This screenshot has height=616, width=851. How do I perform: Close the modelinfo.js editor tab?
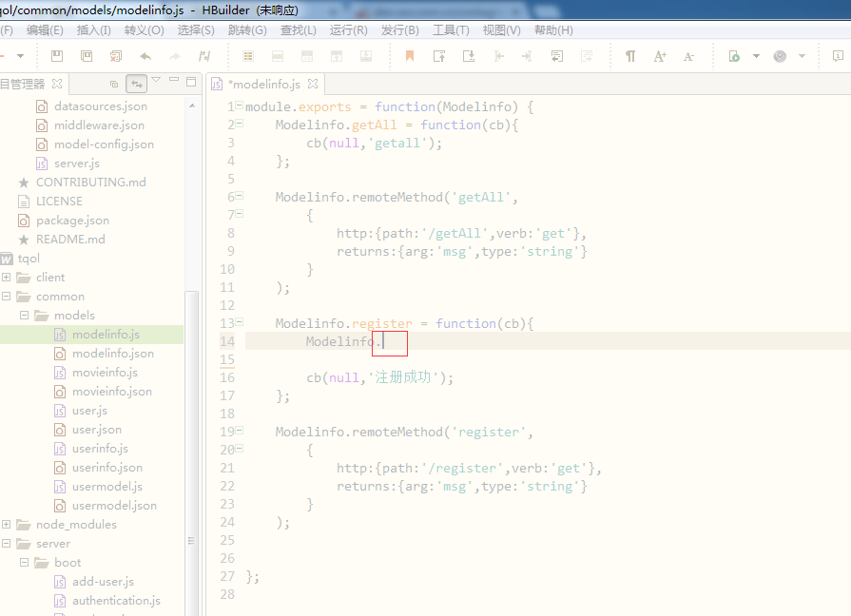click(x=313, y=84)
